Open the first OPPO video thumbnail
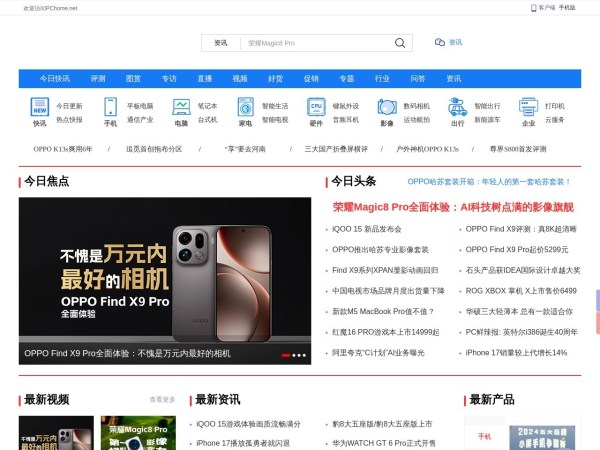The image size is (600, 450). click(x=56, y=433)
